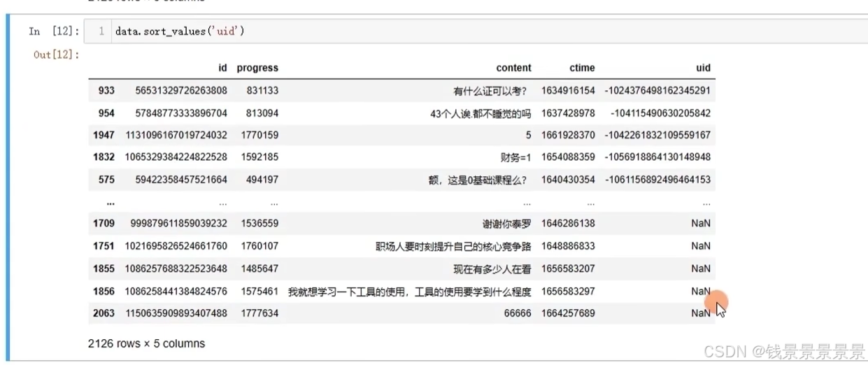Click uid value -1056918864130148948
Screen dimensions: 868x365
pos(658,157)
